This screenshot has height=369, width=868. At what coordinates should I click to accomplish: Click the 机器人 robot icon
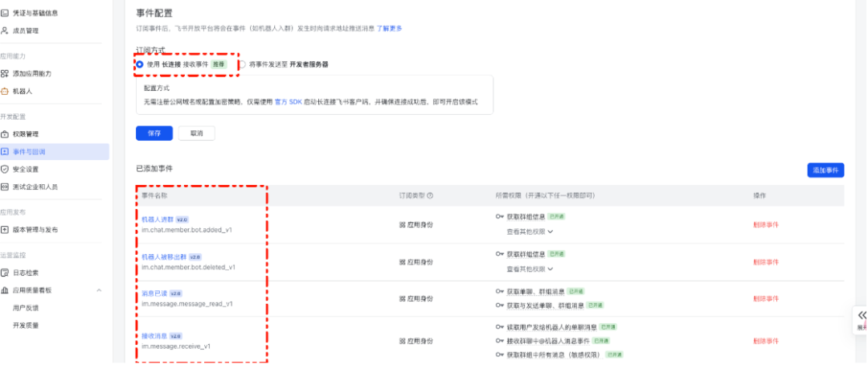[x=5, y=92]
